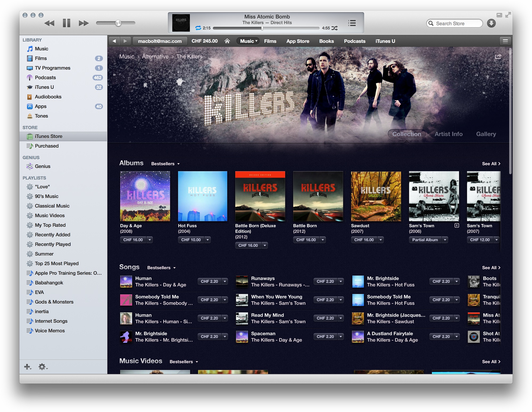Open the gear actions menu
Viewport: 532px width, 412px height.
tap(43, 367)
